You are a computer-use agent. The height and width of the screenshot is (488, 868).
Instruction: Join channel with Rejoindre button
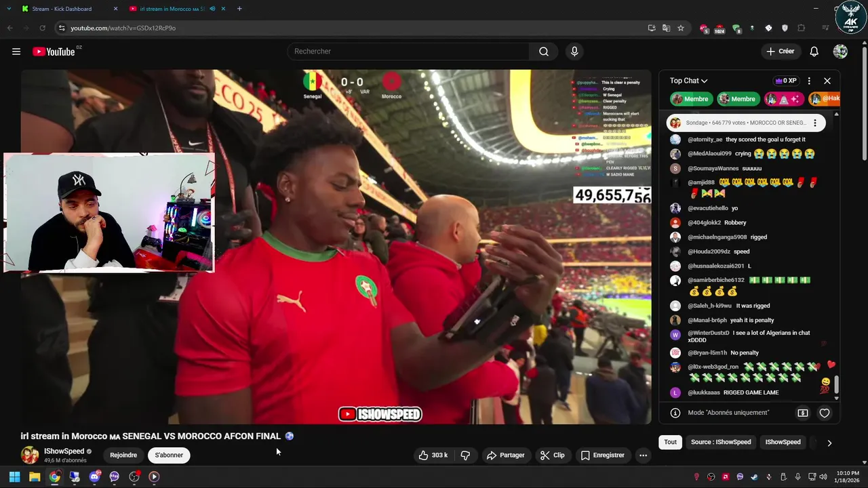[x=123, y=455]
